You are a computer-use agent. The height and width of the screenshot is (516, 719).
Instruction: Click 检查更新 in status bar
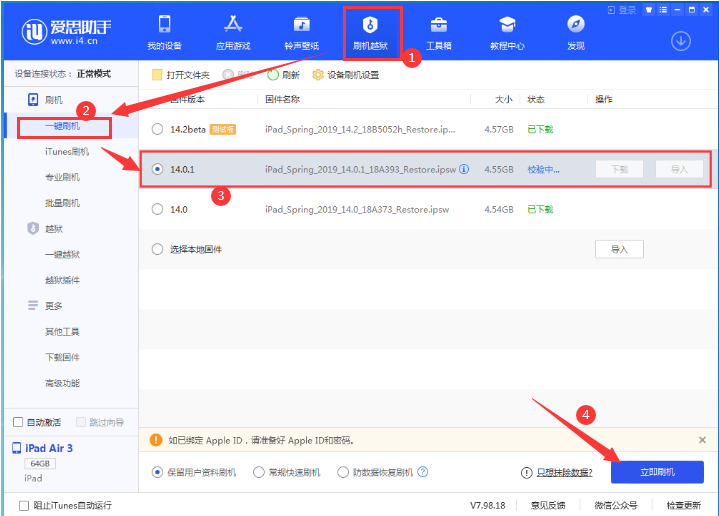(x=683, y=505)
